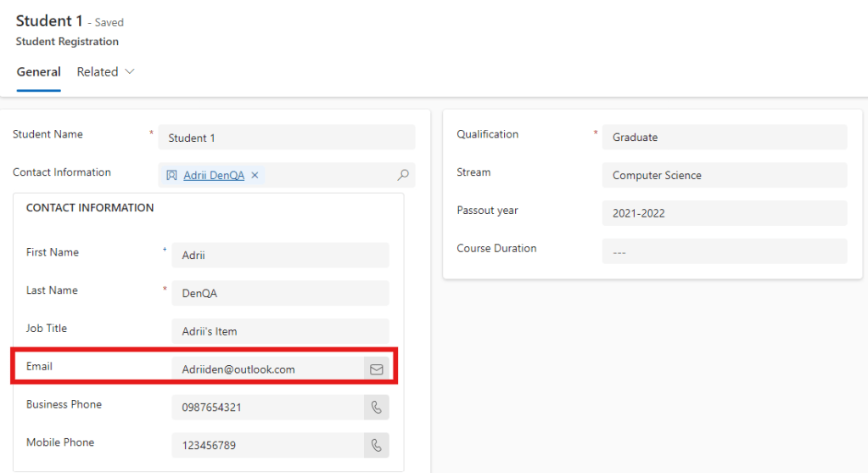Click the Job Title field
Image resolution: width=868 pixels, height=473 pixels.
coord(280,331)
